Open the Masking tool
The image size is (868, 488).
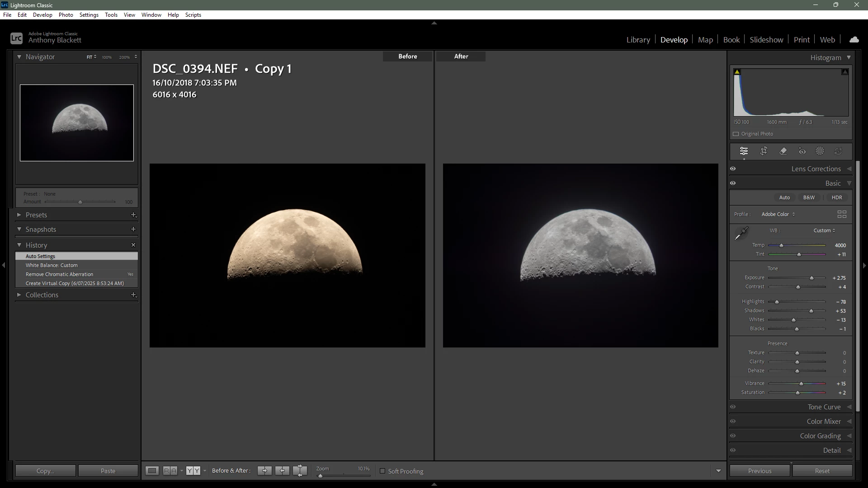(820, 151)
